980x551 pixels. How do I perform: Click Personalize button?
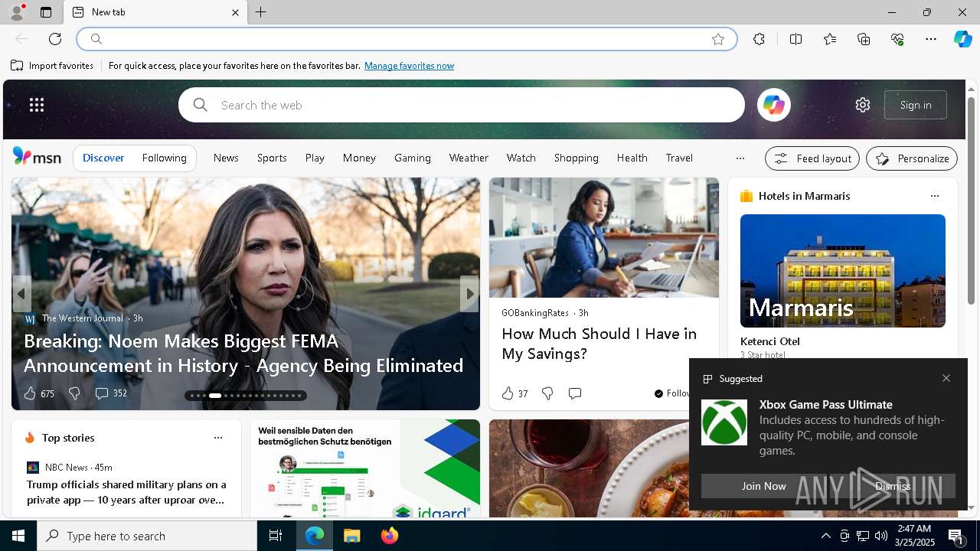(x=912, y=158)
